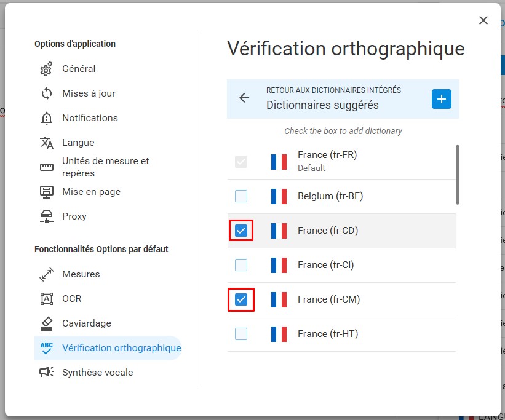This screenshot has width=505, height=420.
Task: Click the Caviardage eraser icon
Action: tap(46, 323)
